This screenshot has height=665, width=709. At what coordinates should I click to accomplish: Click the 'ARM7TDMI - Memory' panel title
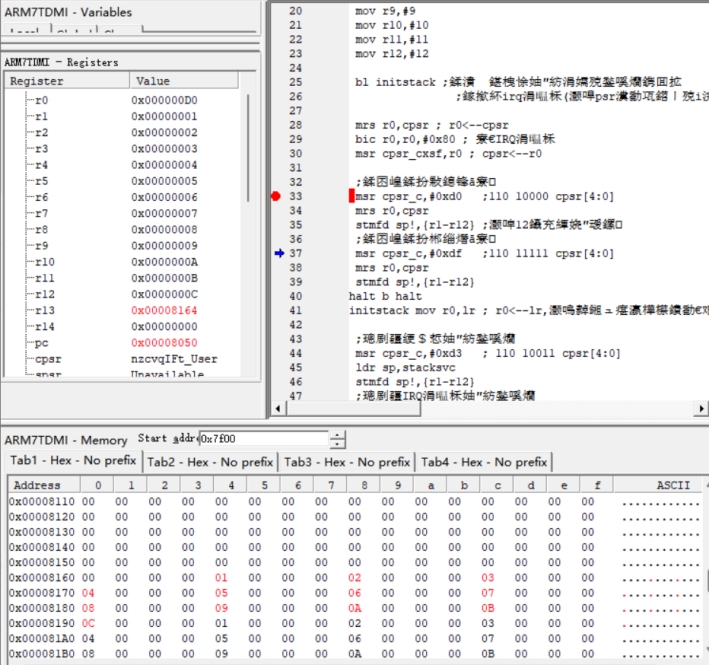[x=66, y=440]
